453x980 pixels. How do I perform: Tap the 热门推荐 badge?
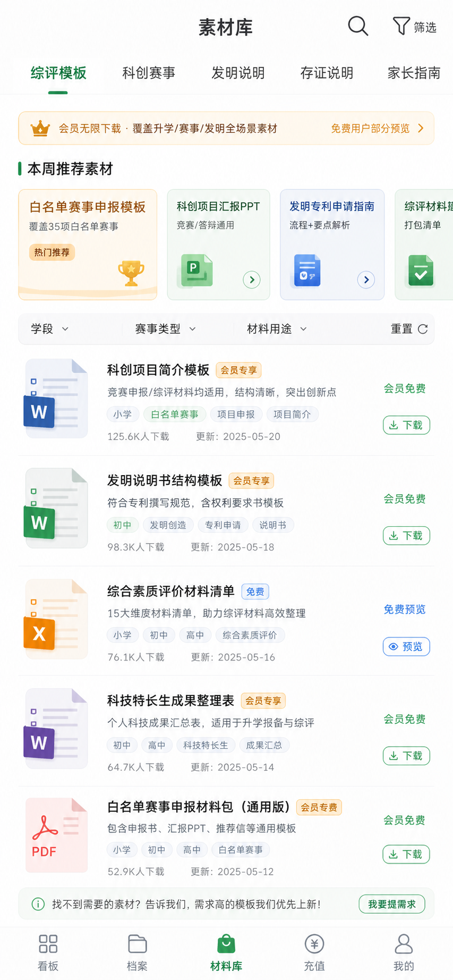pyautogui.click(x=52, y=252)
